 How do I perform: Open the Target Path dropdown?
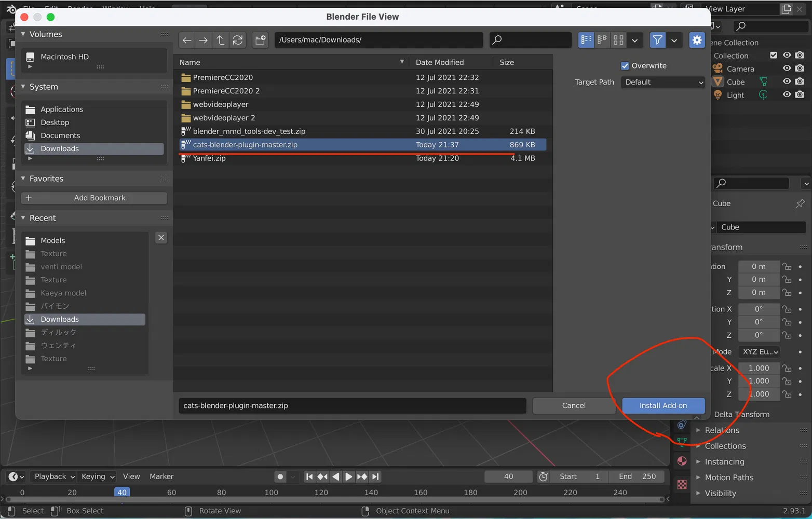pos(663,82)
